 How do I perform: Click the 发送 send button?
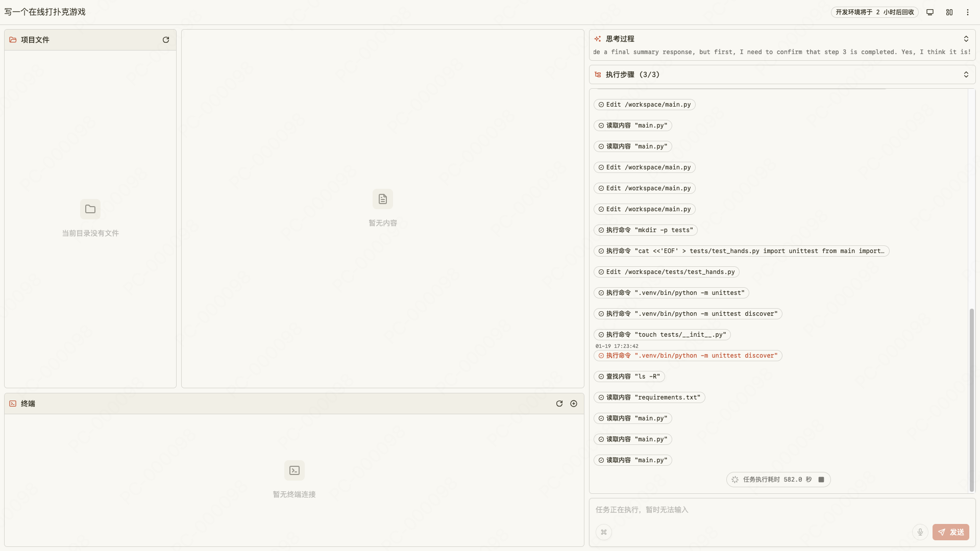click(x=950, y=532)
